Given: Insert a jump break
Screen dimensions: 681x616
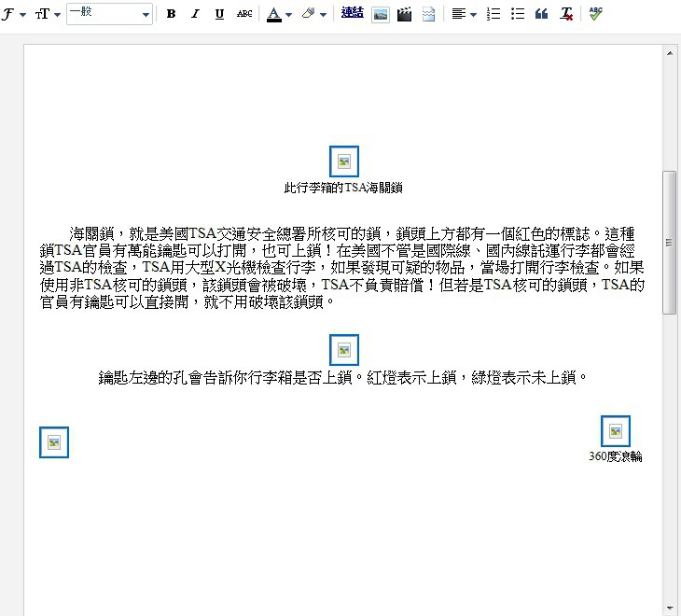Looking at the screenshot, I should (429, 14).
